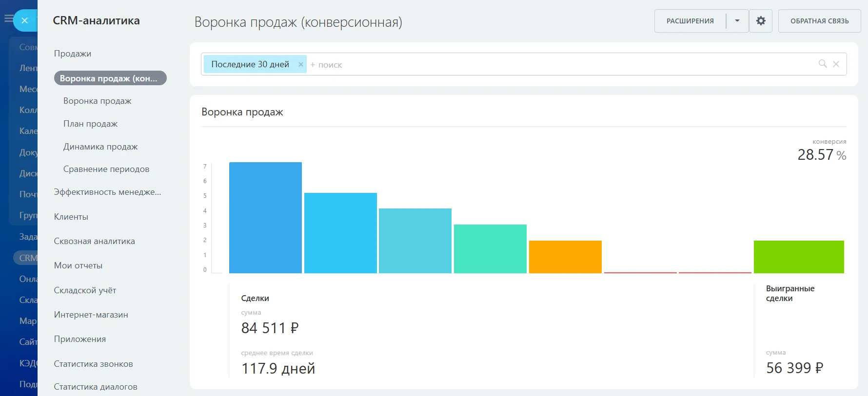Select CRM item in the main sidebar
The width and height of the screenshot is (868, 396).
pyautogui.click(x=25, y=258)
